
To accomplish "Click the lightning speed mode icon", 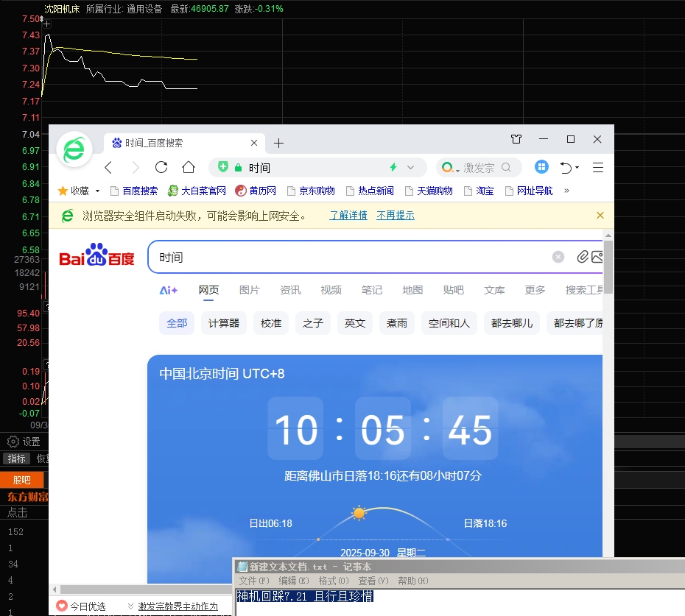I will coord(393,167).
